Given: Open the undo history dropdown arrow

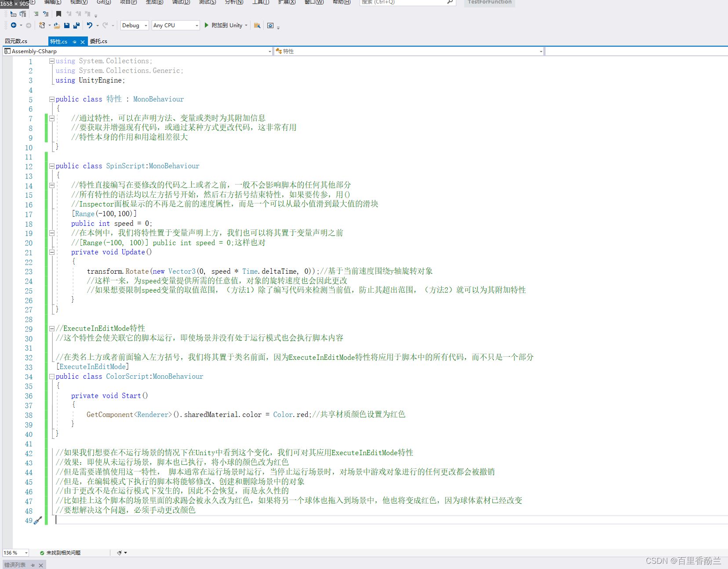Looking at the screenshot, I should click(98, 25).
